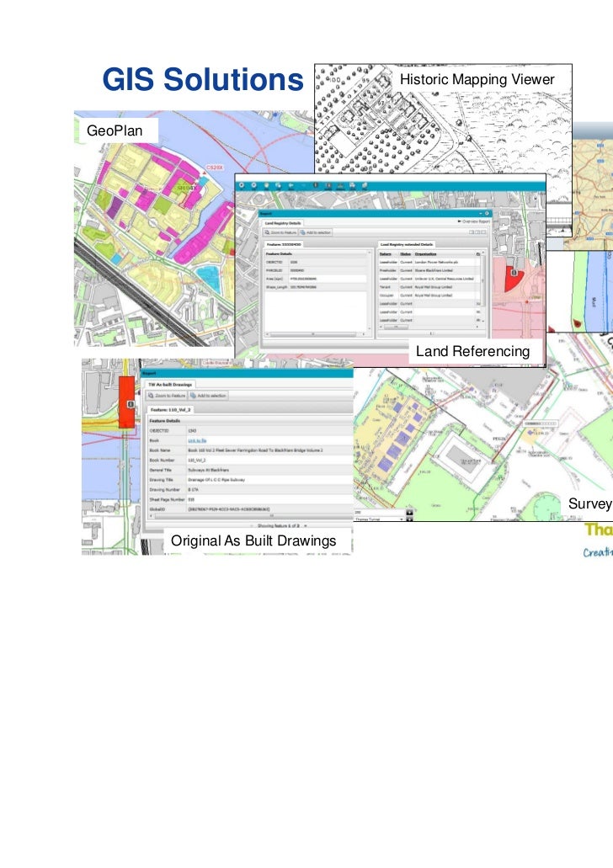The height and width of the screenshot is (868, 613).
Task: Click the GeoPlan caption label
Action: (x=115, y=130)
